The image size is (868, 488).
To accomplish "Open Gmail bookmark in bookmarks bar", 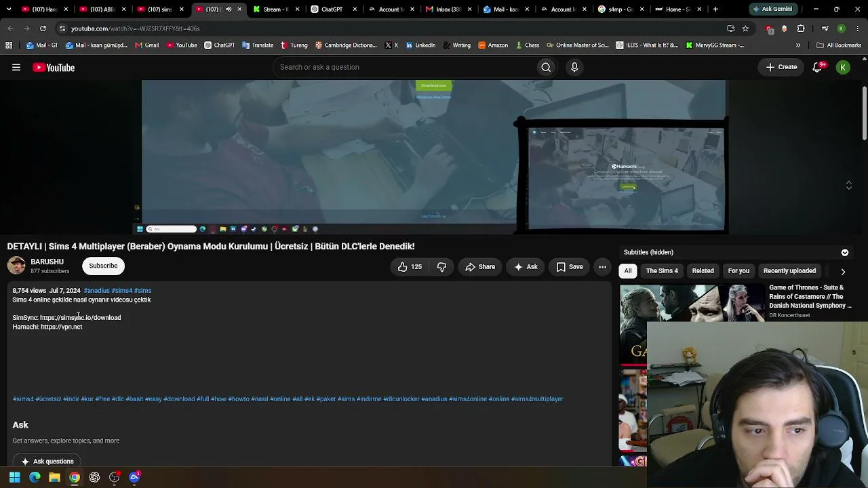I will coord(146,45).
